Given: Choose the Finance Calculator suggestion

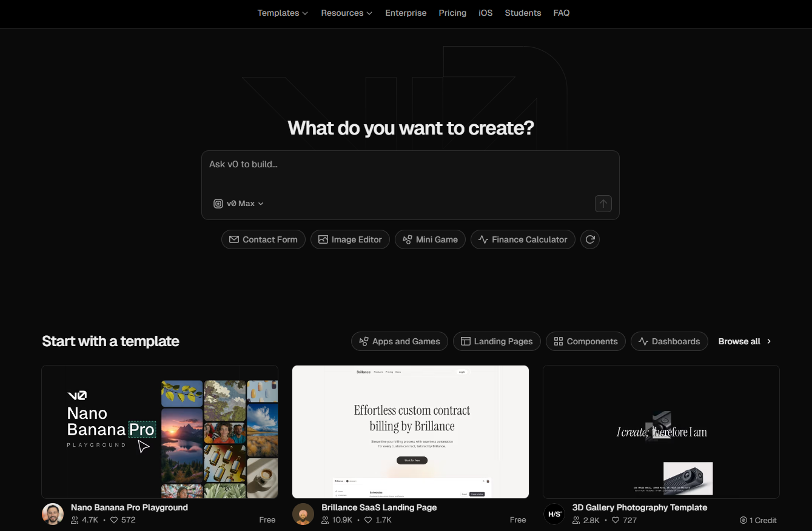Looking at the screenshot, I should pyautogui.click(x=523, y=239).
